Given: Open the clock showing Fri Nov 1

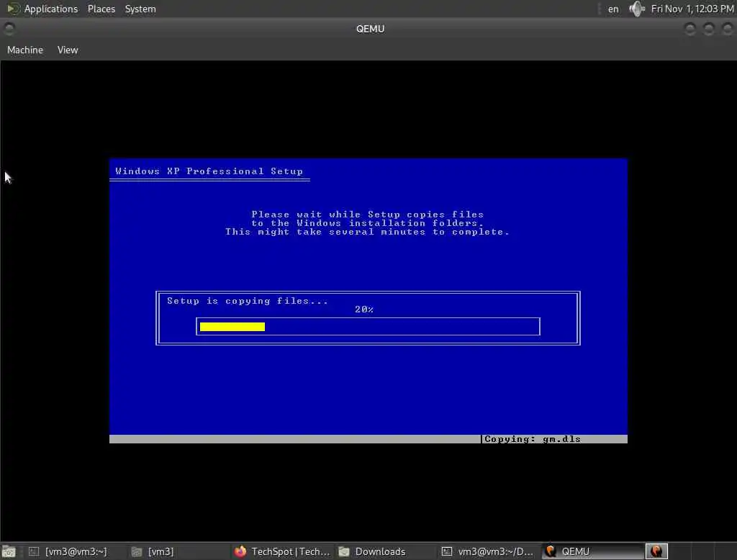Looking at the screenshot, I should click(x=692, y=9).
